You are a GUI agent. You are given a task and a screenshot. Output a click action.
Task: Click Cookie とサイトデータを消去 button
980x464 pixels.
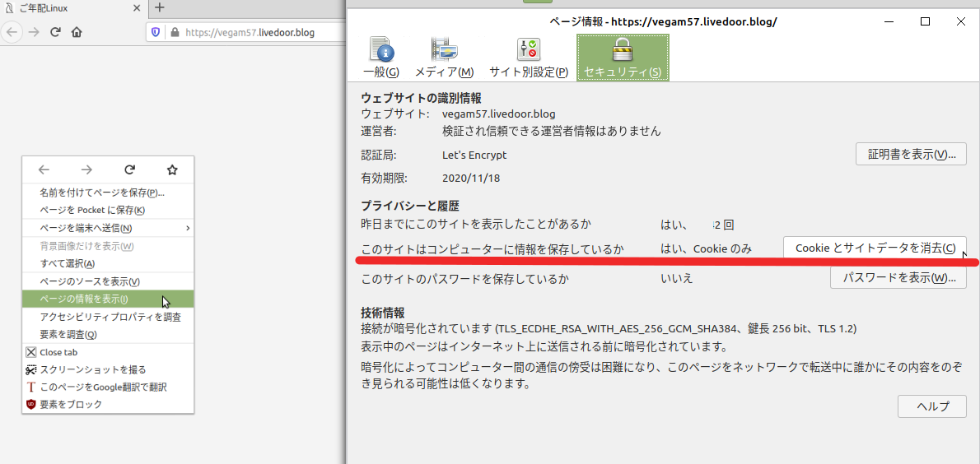coord(875,248)
